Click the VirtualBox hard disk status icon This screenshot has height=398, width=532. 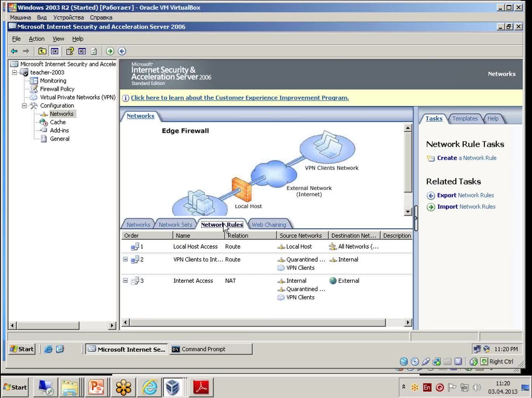click(x=404, y=361)
